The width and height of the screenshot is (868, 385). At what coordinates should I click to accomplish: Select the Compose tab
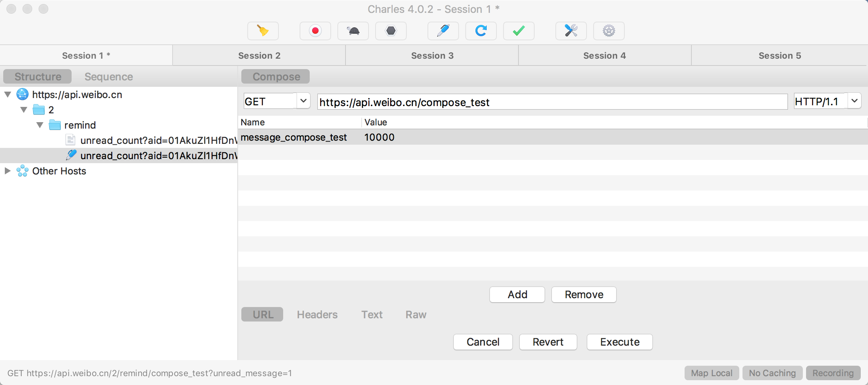point(276,76)
